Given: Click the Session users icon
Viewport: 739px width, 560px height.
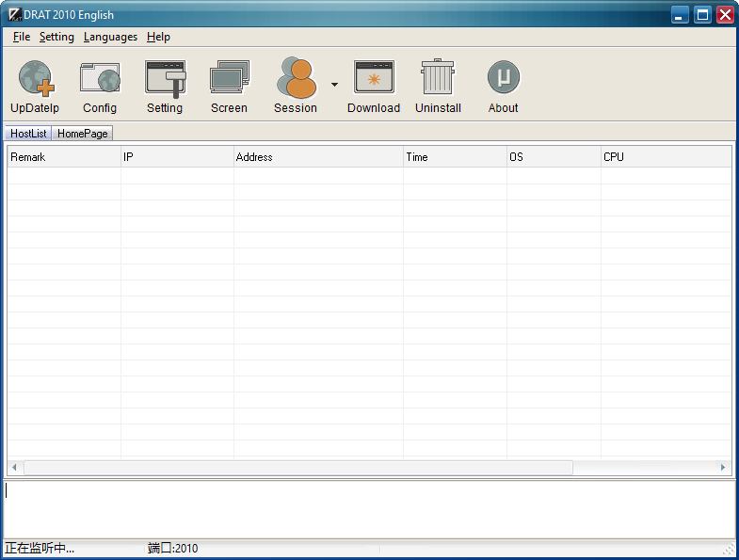Looking at the screenshot, I should coord(296,78).
